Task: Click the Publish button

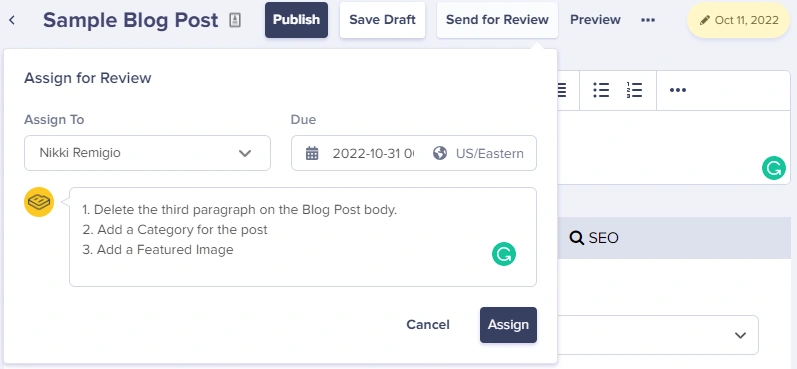Action: [x=296, y=20]
